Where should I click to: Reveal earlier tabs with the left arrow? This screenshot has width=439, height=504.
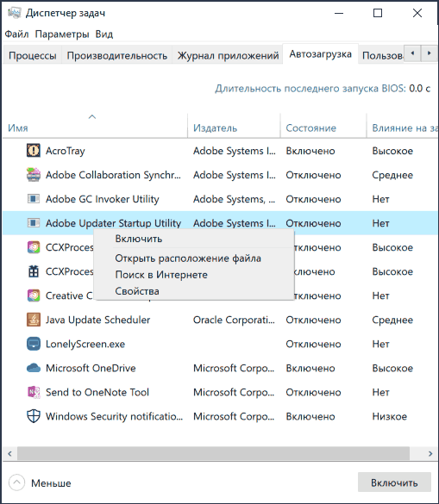[x=412, y=53]
